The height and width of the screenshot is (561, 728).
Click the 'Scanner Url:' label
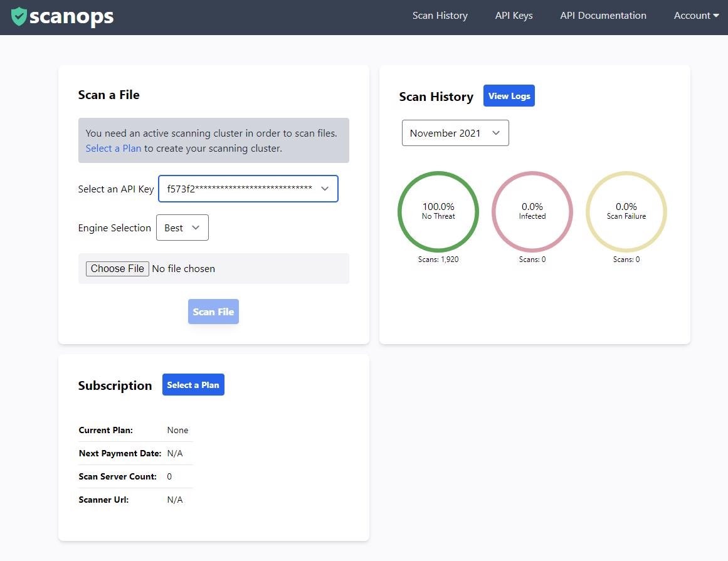pos(103,500)
